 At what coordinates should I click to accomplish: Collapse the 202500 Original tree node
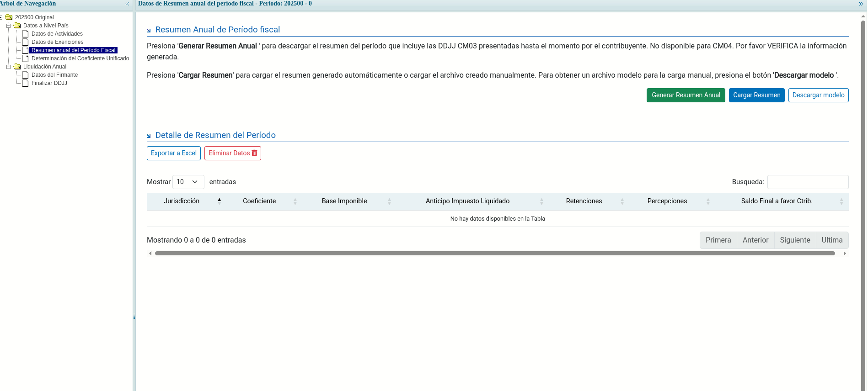coord(1,17)
